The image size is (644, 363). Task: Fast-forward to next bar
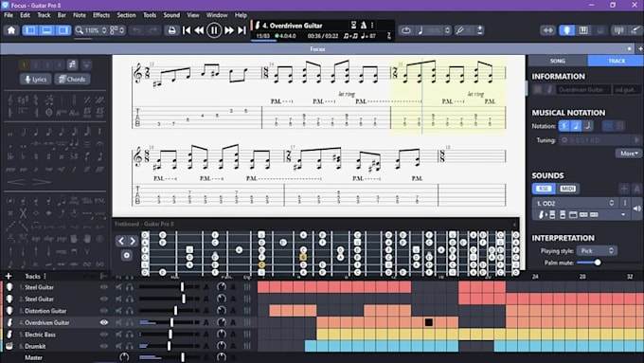229,30
